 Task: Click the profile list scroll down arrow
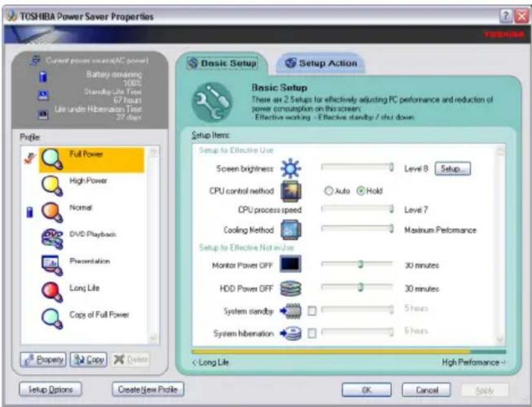pos(154,338)
